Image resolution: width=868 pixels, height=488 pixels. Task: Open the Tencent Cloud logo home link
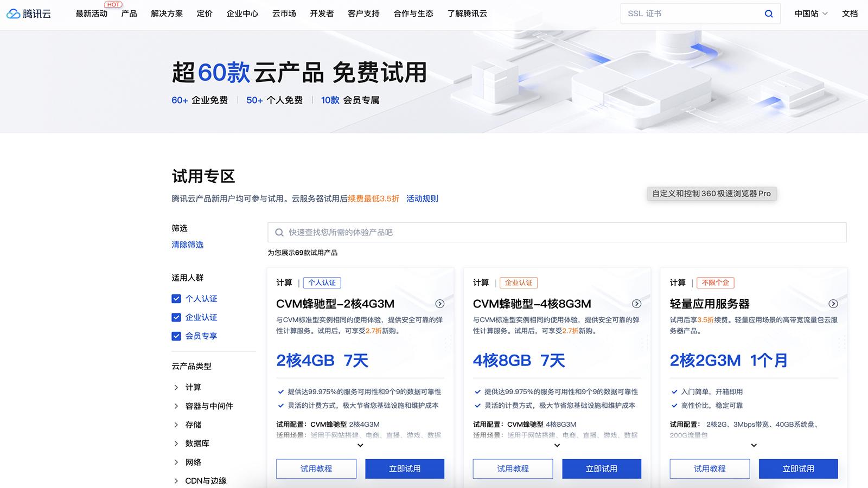[29, 14]
